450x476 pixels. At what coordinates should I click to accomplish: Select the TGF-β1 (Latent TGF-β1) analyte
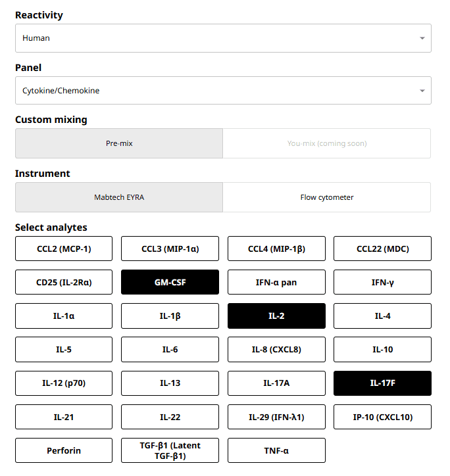170,450
